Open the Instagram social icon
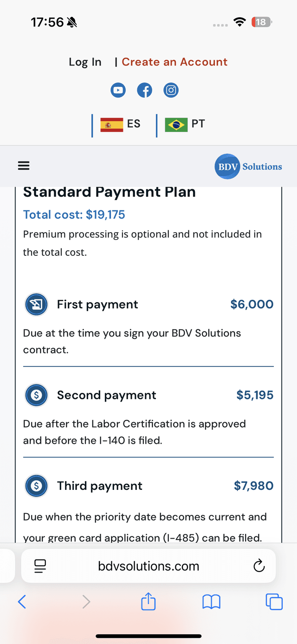The image size is (297, 644). coord(171,90)
